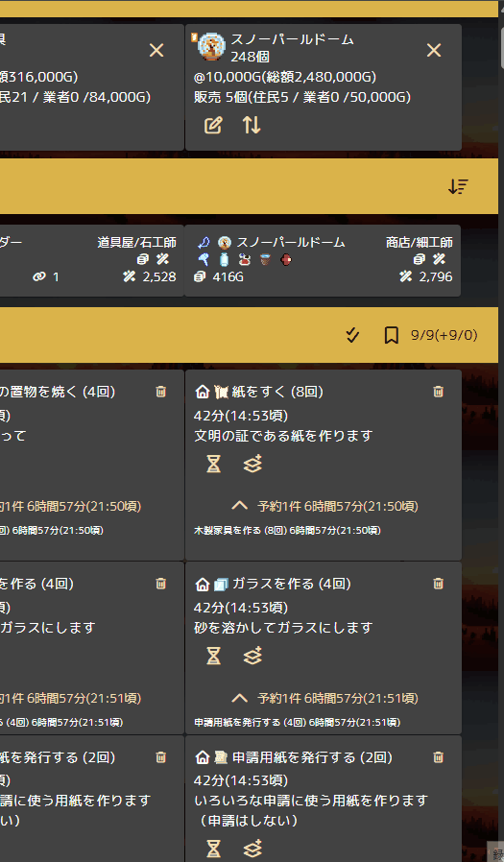The height and width of the screenshot is (862, 504).
Task: Click 販売 5個(住民5 / 業者0 /50,000G) text
Action: tap(302, 97)
